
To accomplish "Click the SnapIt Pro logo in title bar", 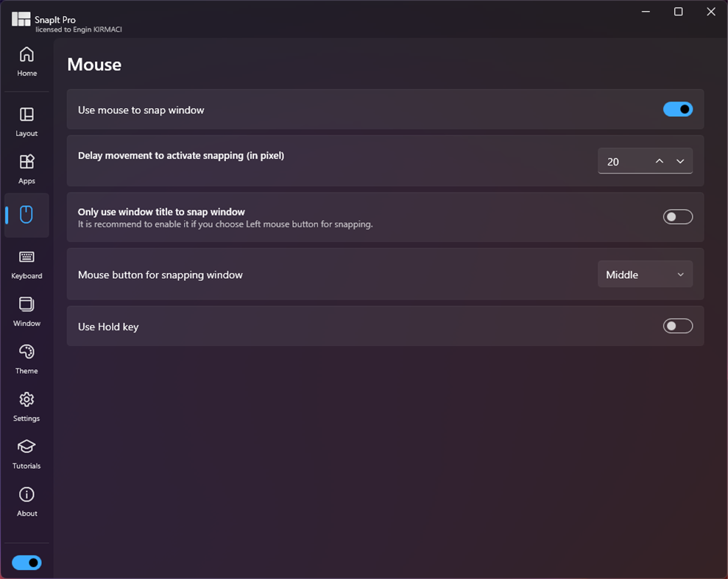I will (x=21, y=20).
